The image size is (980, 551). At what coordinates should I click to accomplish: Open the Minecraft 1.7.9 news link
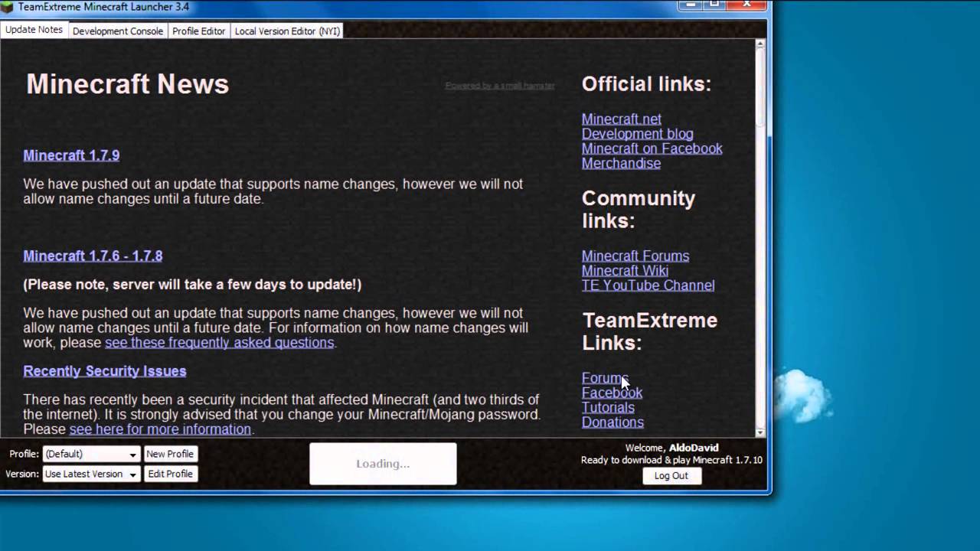tap(71, 155)
